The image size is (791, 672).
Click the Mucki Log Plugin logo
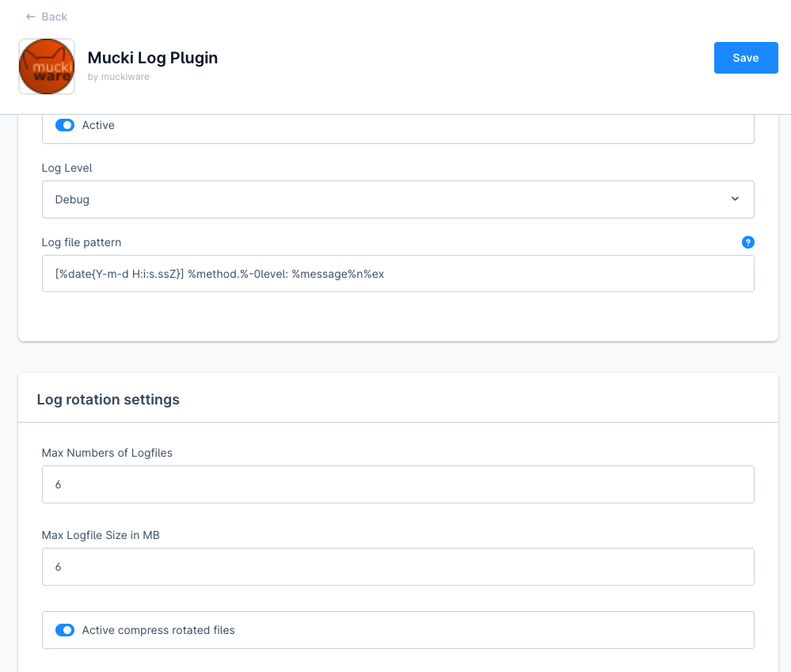point(47,67)
